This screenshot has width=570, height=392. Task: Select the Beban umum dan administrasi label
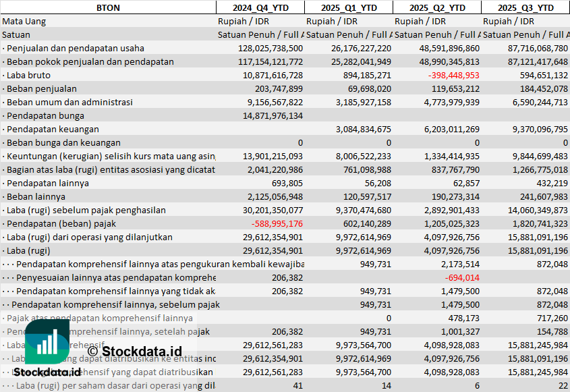[x=69, y=102]
